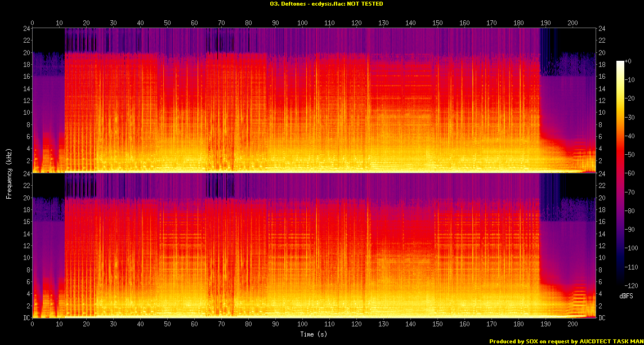Click "180" on the bottom time axis
This screenshot has width=644, height=345.
pyautogui.click(x=518, y=324)
